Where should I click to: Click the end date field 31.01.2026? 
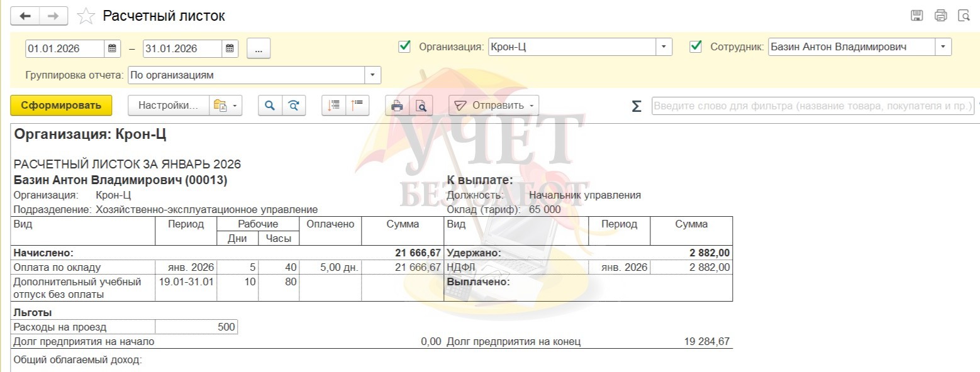pyautogui.click(x=182, y=48)
